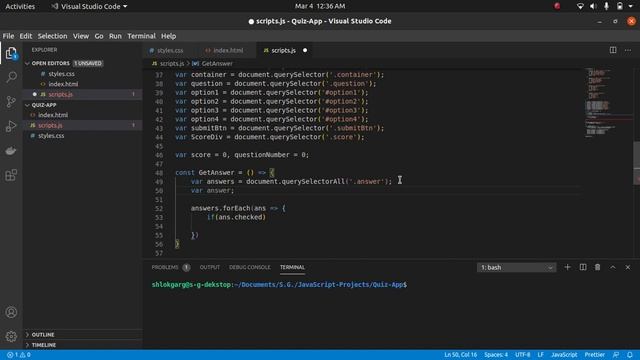Click the battery icon in the top bar

tap(620, 6)
